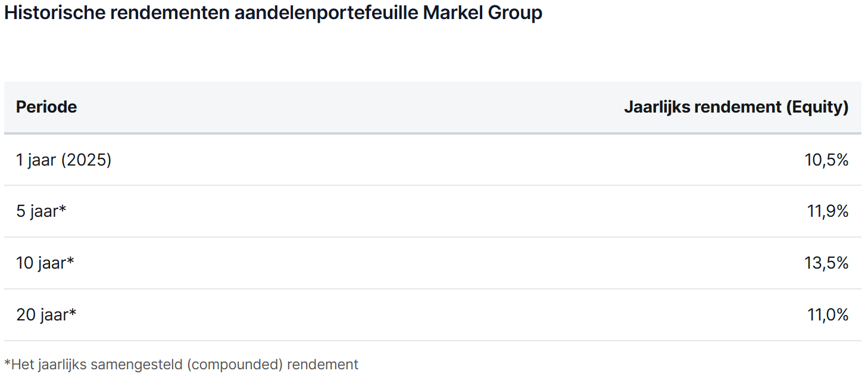The image size is (868, 380).
Task: Click the 'Jaarlijks rendement (Equity)' column header
Action: [736, 107]
